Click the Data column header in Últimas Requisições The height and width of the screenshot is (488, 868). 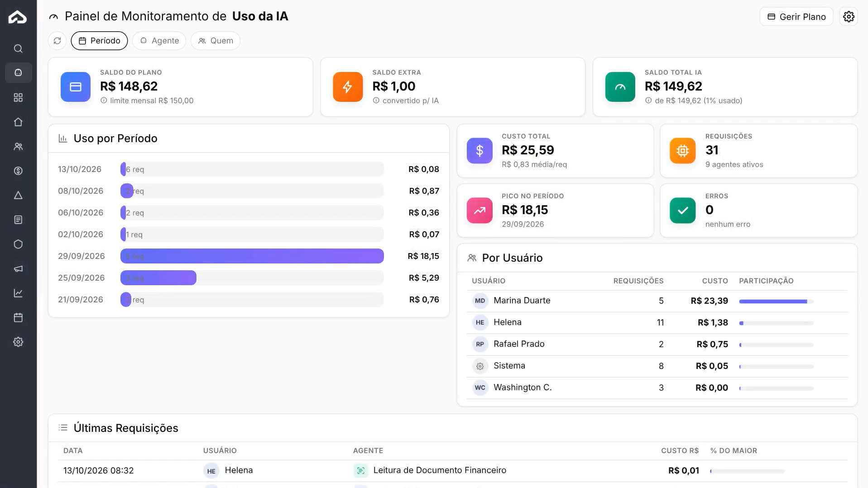point(73,451)
